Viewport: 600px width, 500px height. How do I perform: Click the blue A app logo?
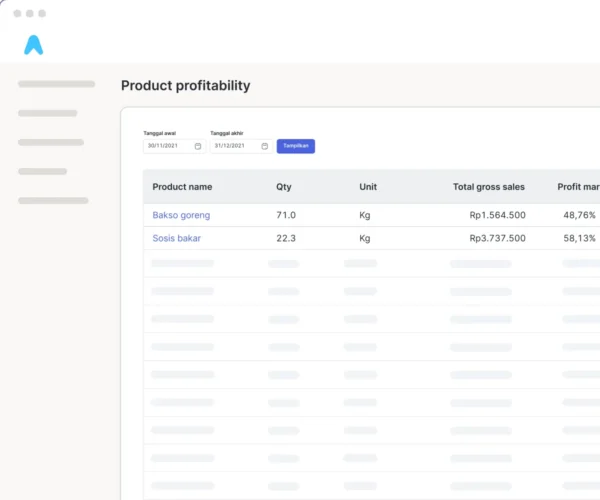click(x=34, y=45)
